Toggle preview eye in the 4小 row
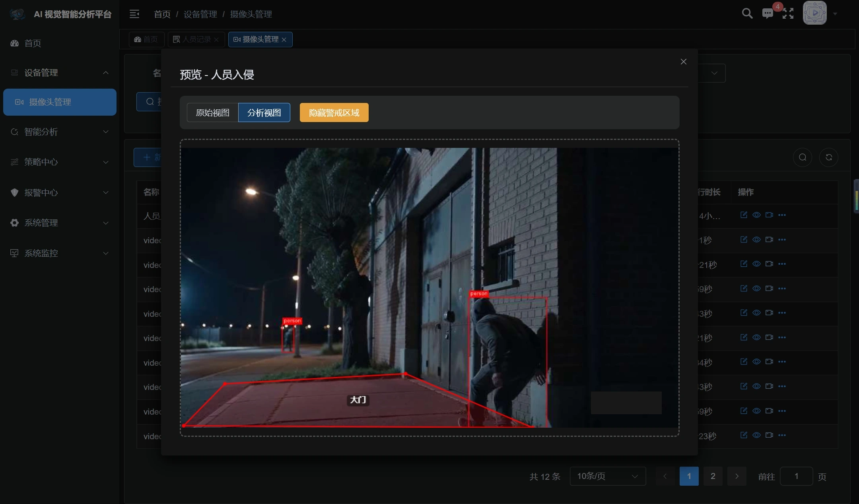The height and width of the screenshot is (504, 859). (x=756, y=215)
